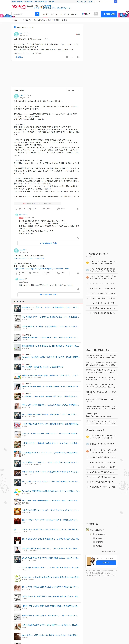Click the Yahoo! JAPAN top link
The width and height of the screenshot is (129, 644).
click(x=82, y=2)
